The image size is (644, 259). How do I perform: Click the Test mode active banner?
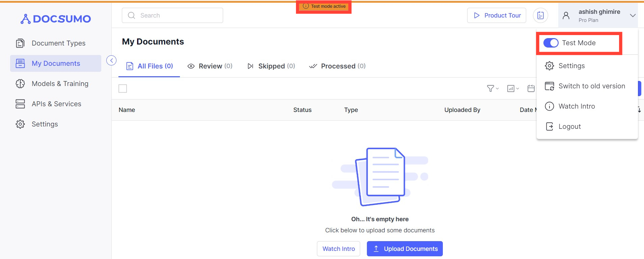[324, 6]
